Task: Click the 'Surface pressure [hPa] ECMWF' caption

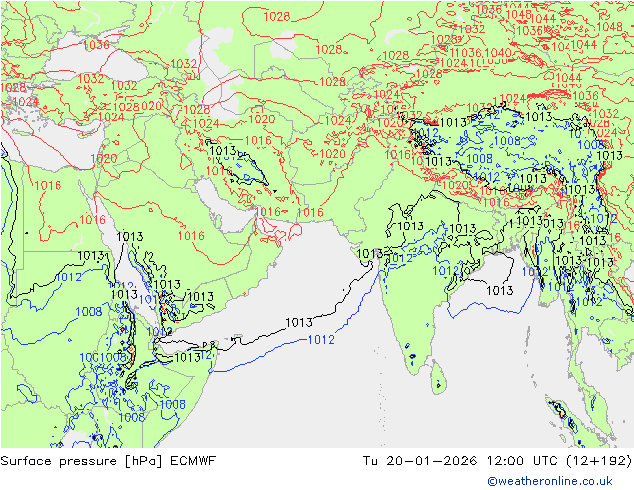Action: (108, 461)
